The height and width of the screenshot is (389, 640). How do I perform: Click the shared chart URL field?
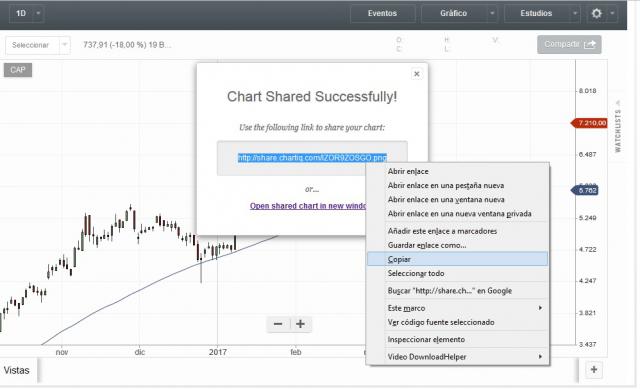[312, 158]
